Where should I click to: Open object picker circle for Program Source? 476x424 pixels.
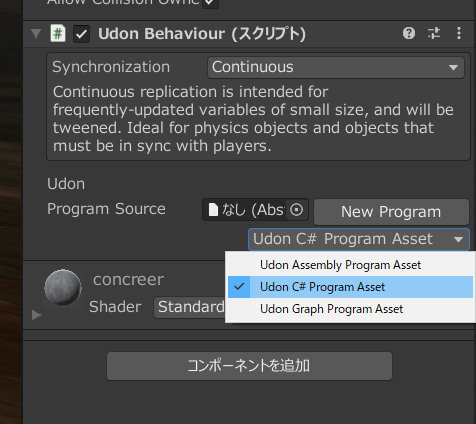point(296,210)
